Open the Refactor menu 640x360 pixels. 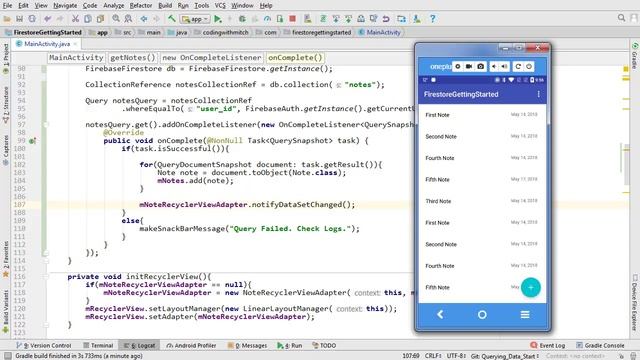tap(141, 5)
